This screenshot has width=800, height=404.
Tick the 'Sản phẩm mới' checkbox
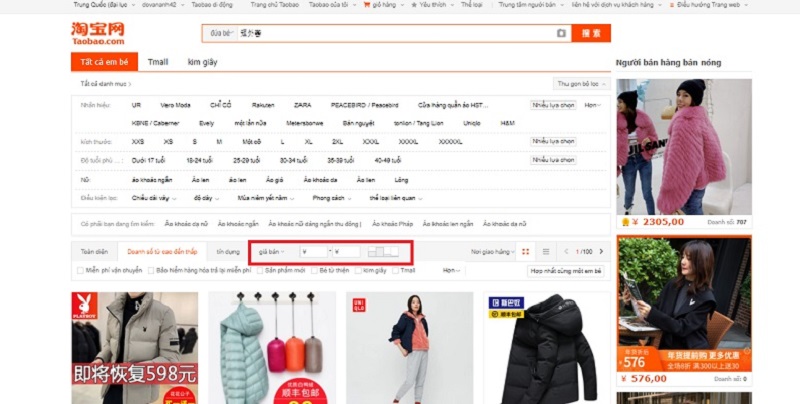tap(260, 270)
